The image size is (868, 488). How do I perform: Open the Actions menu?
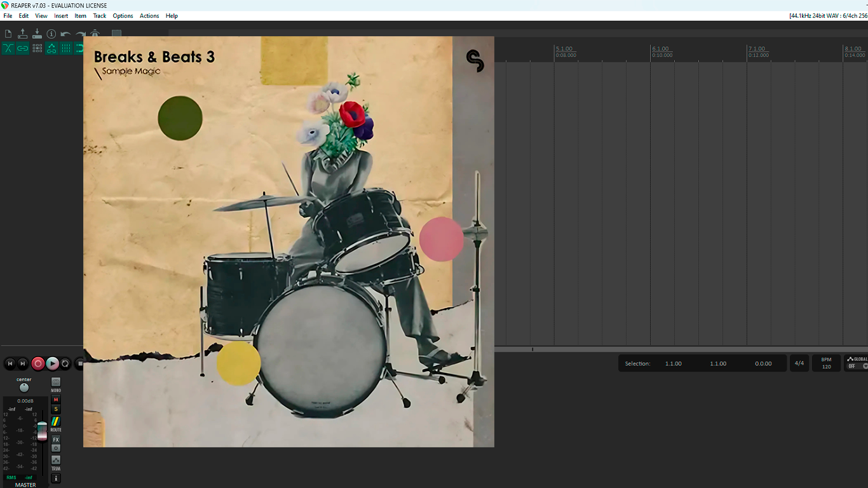coord(149,16)
